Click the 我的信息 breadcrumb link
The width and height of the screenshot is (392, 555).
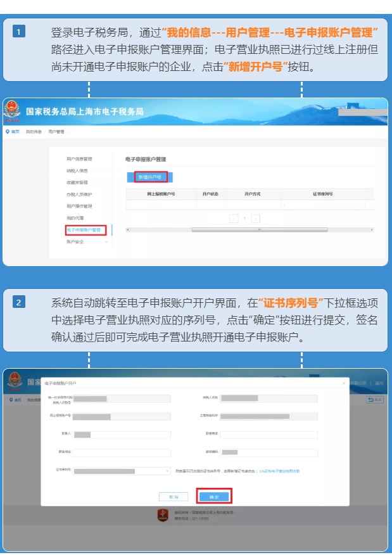click(32, 132)
